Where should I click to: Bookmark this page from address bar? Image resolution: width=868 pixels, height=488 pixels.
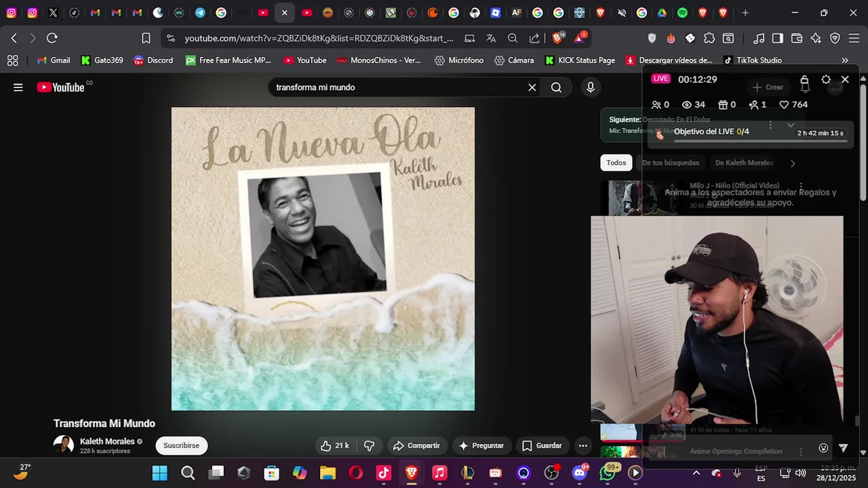click(146, 38)
